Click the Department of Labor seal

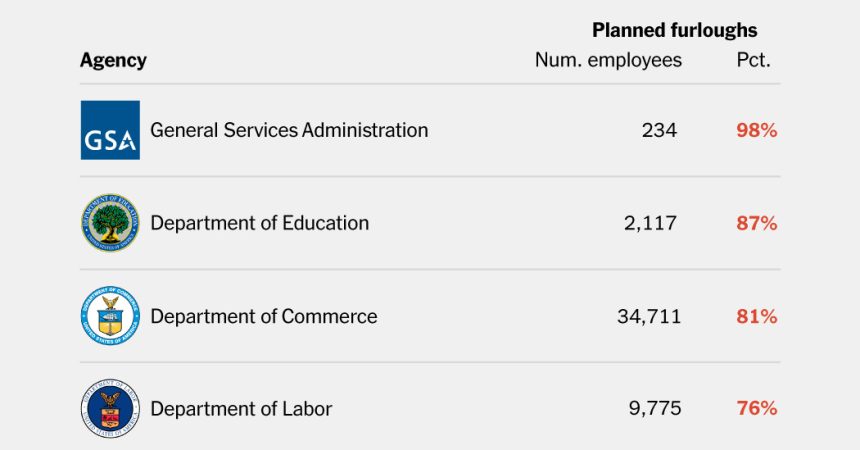coord(110,408)
